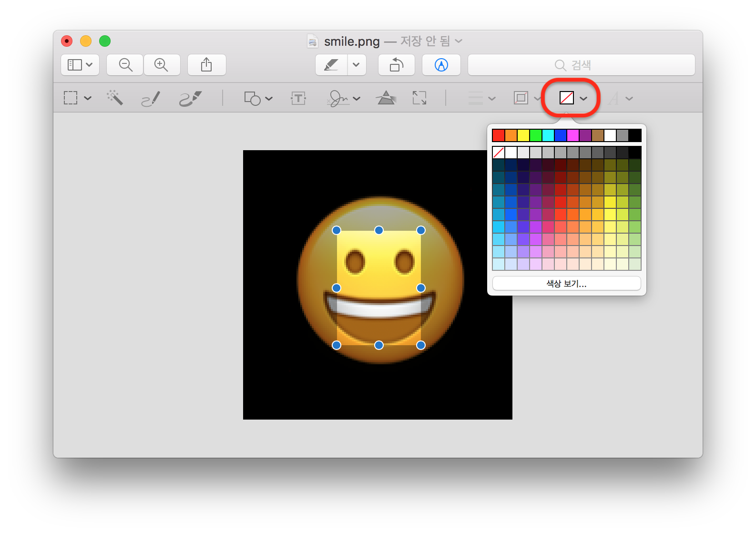Open the Shape Style line thickness menu
The image size is (756, 534).
(481, 98)
